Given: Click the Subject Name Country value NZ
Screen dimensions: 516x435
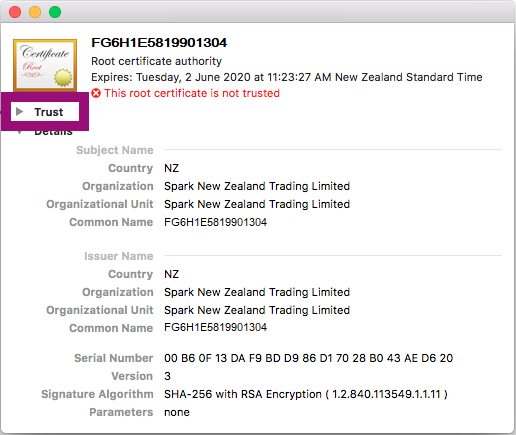Looking at the screenshot, I should click(171, 168).
